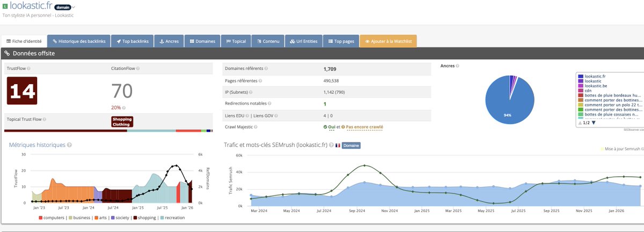Viewport: 644px width, 232px height.
Task: Toggle cdn entry in anchors legend
Action: pyautogui.click(x=585, y=92)
